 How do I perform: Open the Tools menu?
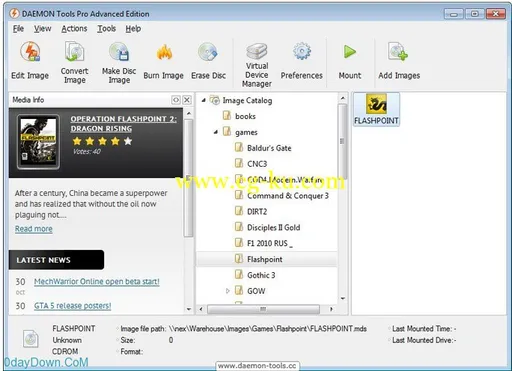click(x=106, y=29)
